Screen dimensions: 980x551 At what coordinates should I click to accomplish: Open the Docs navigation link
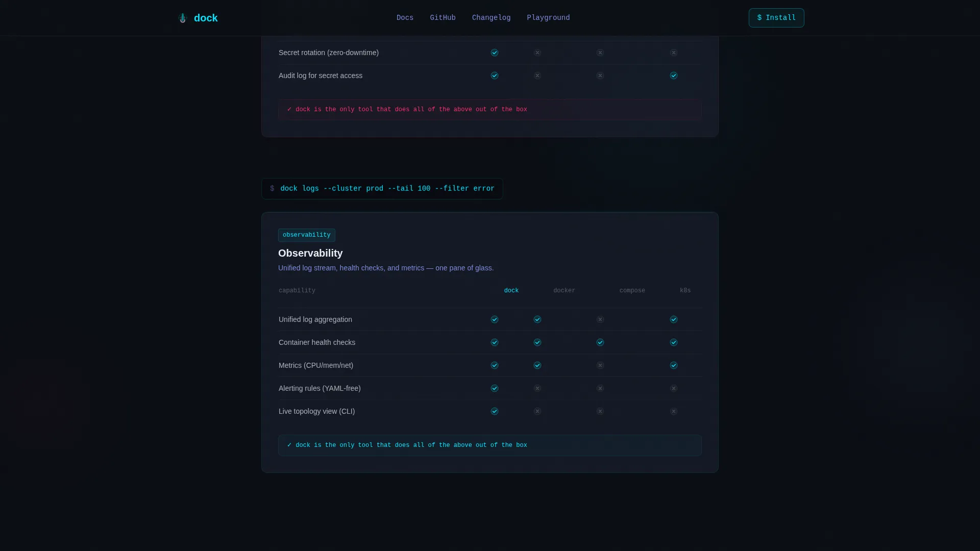(405, 18)
